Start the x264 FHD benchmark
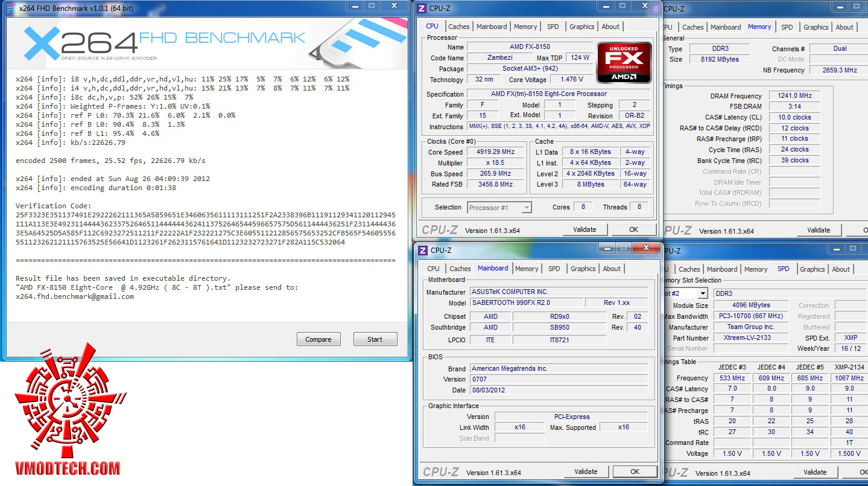 pyautogui.click(x=375, y=339)
